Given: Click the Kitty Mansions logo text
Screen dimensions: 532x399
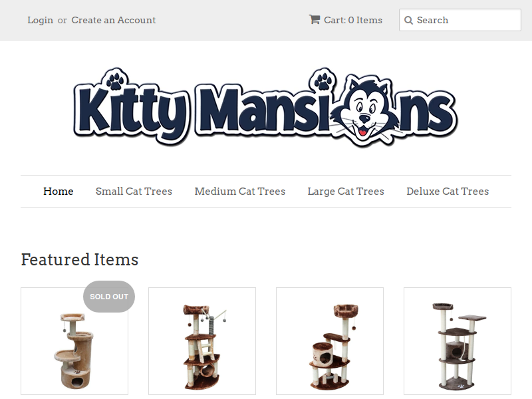Looking at the screenshot, I should coord(265,107).
